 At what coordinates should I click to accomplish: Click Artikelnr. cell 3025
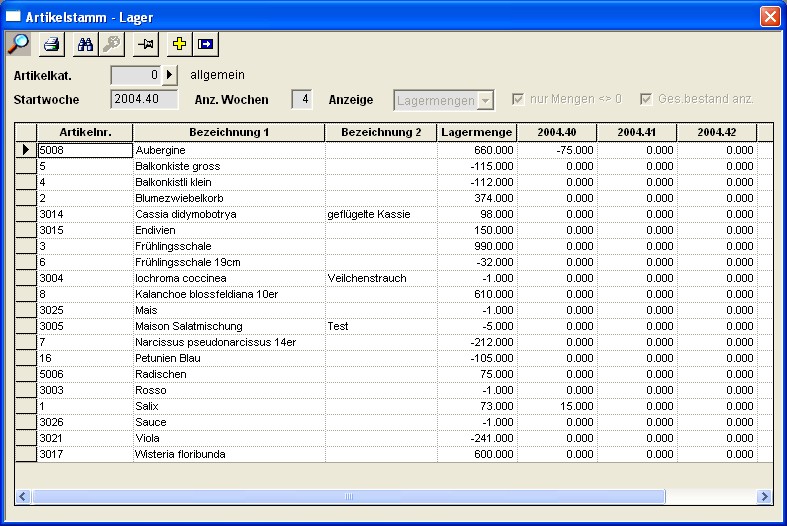tap(85, 310)
